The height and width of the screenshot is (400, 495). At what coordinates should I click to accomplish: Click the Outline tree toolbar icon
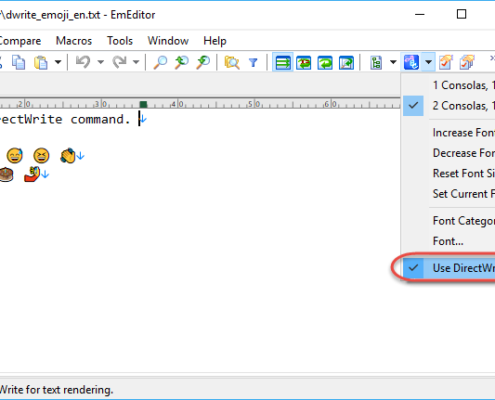click(376, 62)
